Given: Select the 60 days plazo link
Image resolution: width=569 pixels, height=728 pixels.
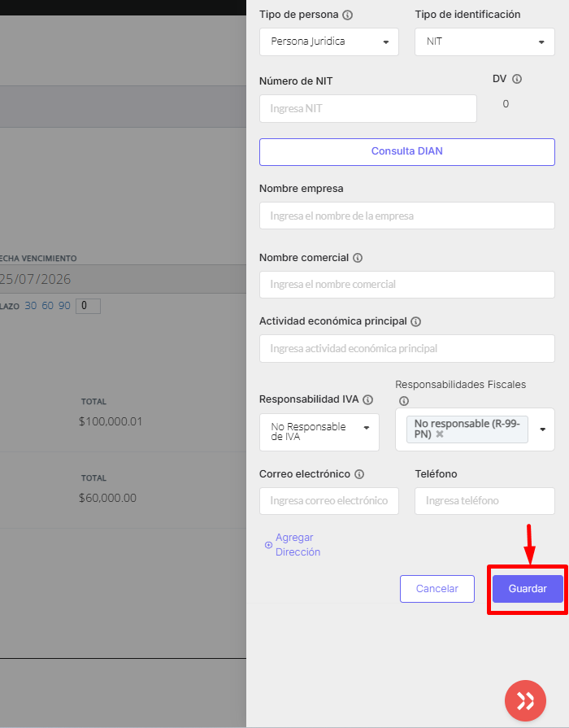Looking at the screenshot, I should tap(47, 306).
